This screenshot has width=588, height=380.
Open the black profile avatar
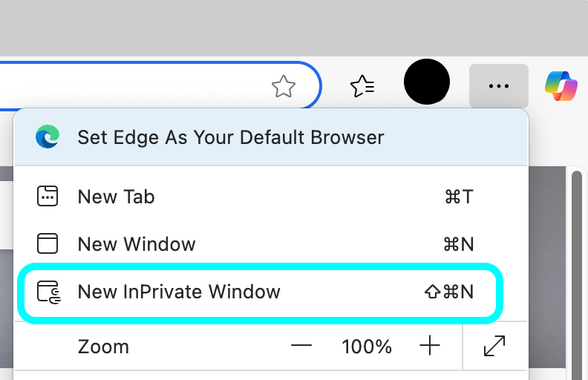pyautogui.click(x=427, y=82)
